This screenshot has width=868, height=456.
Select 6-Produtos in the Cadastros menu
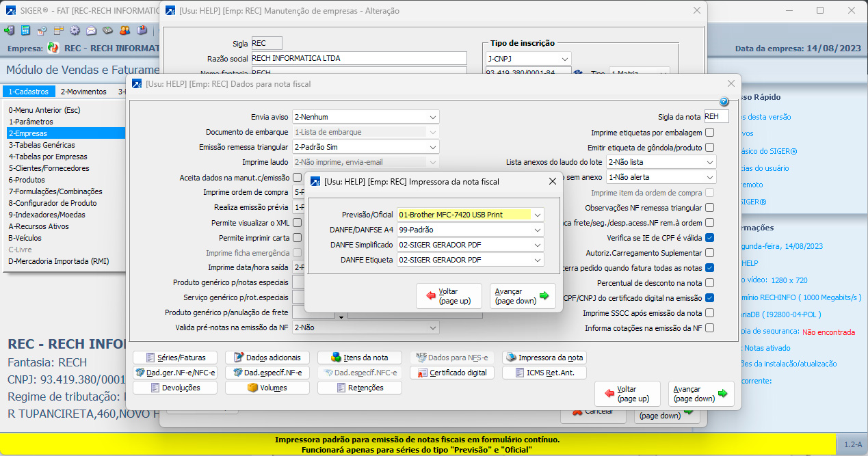point(27,180)
